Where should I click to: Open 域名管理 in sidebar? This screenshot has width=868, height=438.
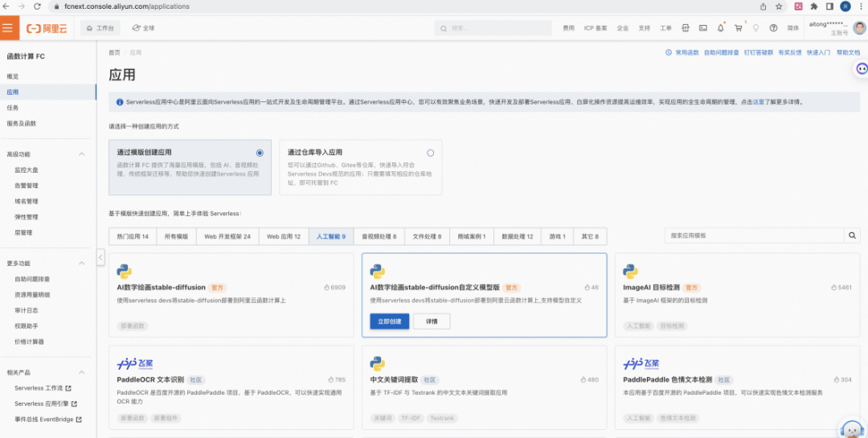[27, 201]
